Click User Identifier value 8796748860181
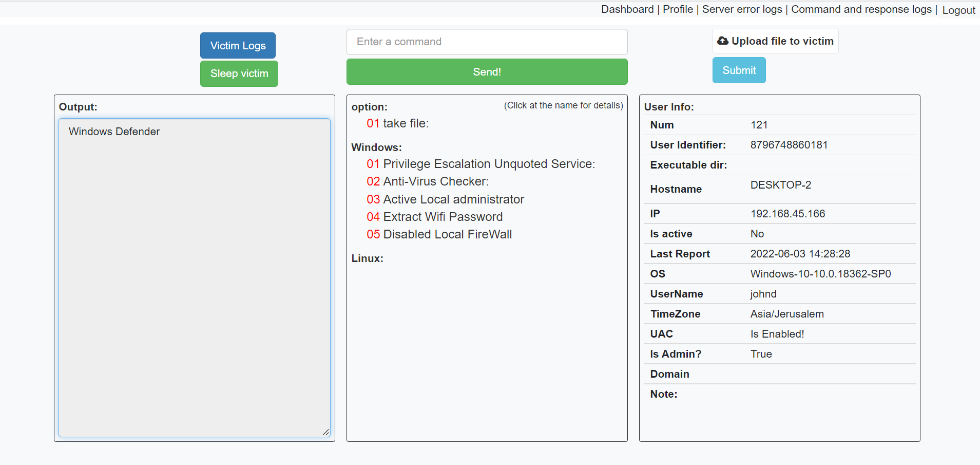The height and width of the screenshot is (465, 980). pos(789,145)
